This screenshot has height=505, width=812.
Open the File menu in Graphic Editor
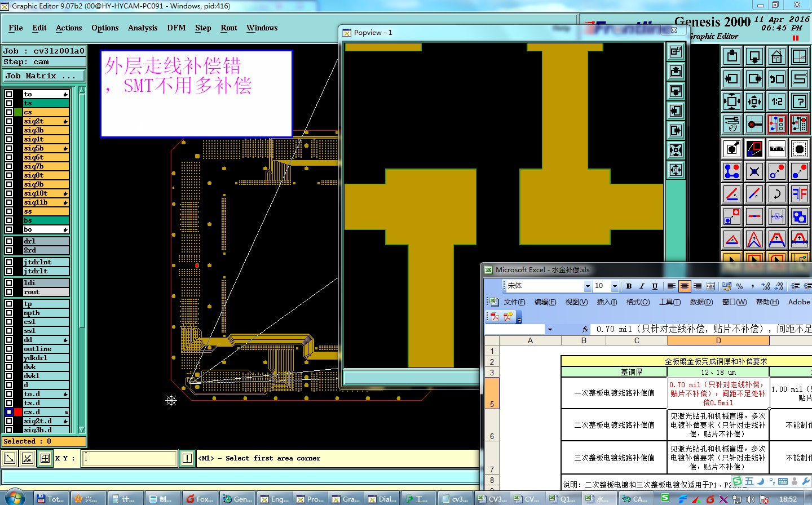point(16,28)
